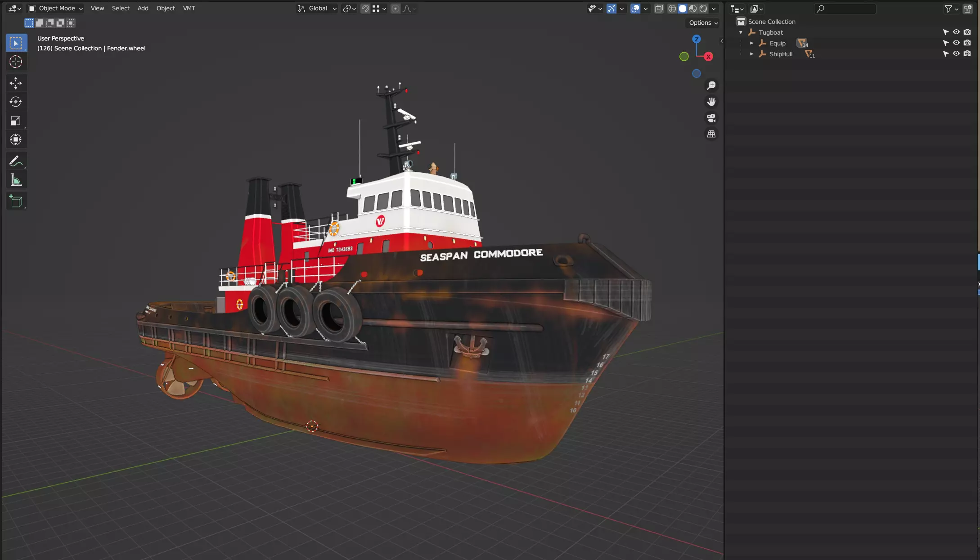Image resolution: width=980 pixels, height=560 pixels.
Task: Open the Object Mode dropdown
Action: [55, 9]
